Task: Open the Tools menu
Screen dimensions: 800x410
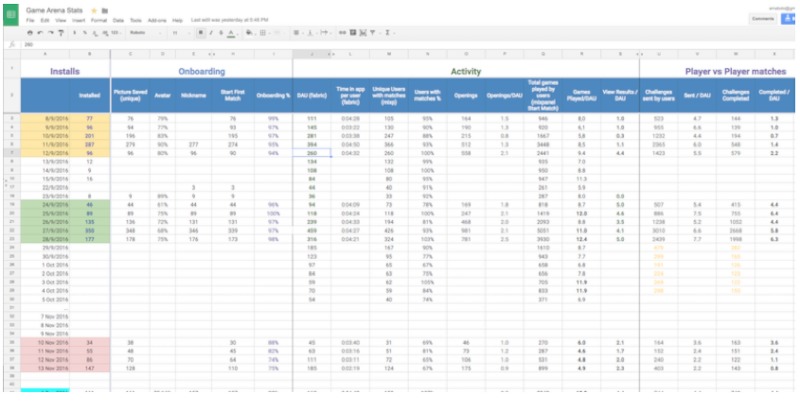Action: click(x=136, y=20)
